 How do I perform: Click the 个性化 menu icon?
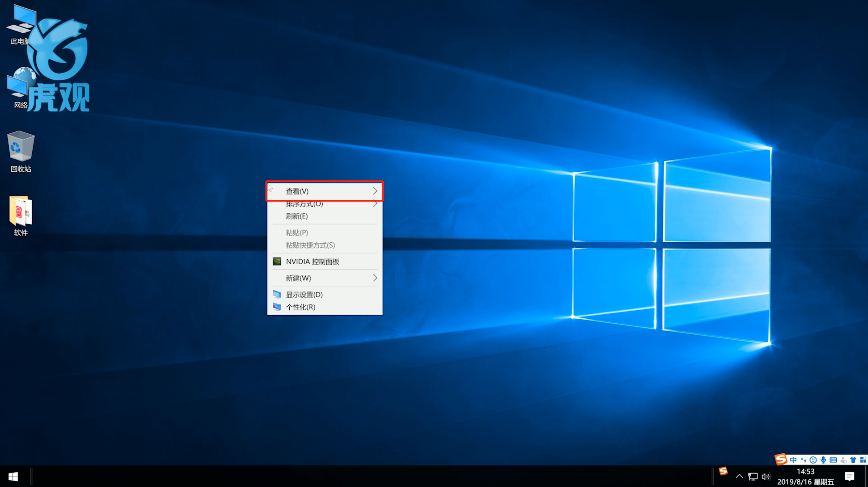[x=277, y=307]
